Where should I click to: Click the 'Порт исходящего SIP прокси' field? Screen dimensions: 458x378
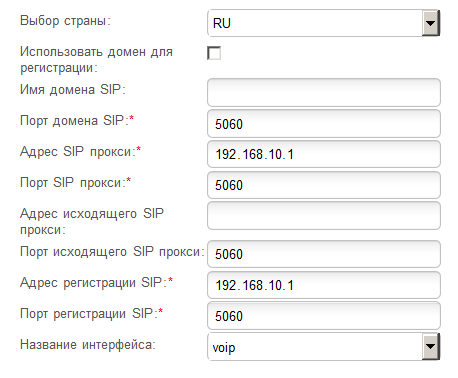click(x=324, y=254)
